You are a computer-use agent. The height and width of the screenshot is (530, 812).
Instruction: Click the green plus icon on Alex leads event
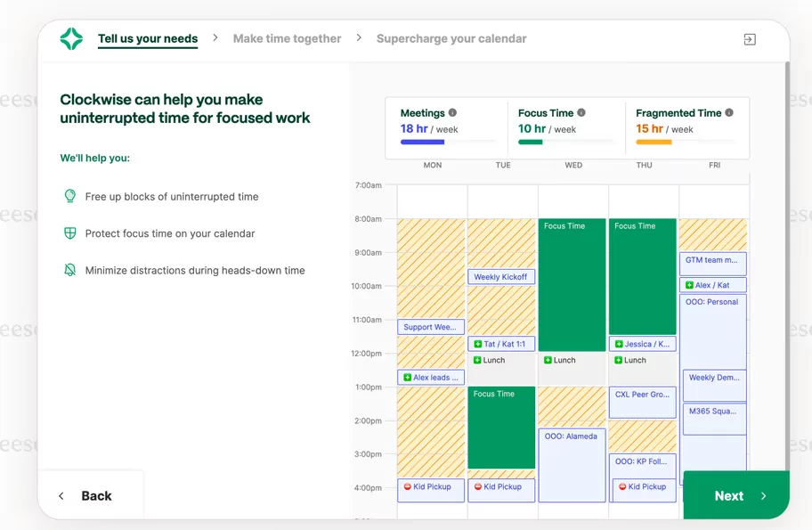tap(408, 378)
